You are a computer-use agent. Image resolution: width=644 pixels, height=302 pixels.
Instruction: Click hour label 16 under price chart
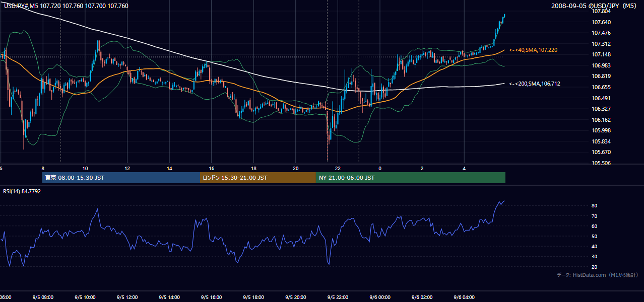(x=212, y=168)
